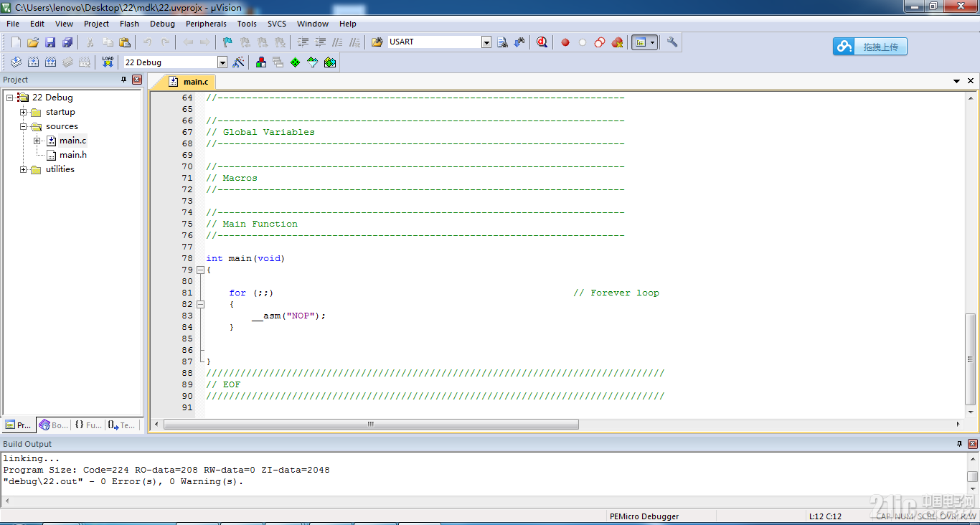Collapse the 22 Debug project node
The height and width of the screenshot is (525, 980).
coord(10,98)
